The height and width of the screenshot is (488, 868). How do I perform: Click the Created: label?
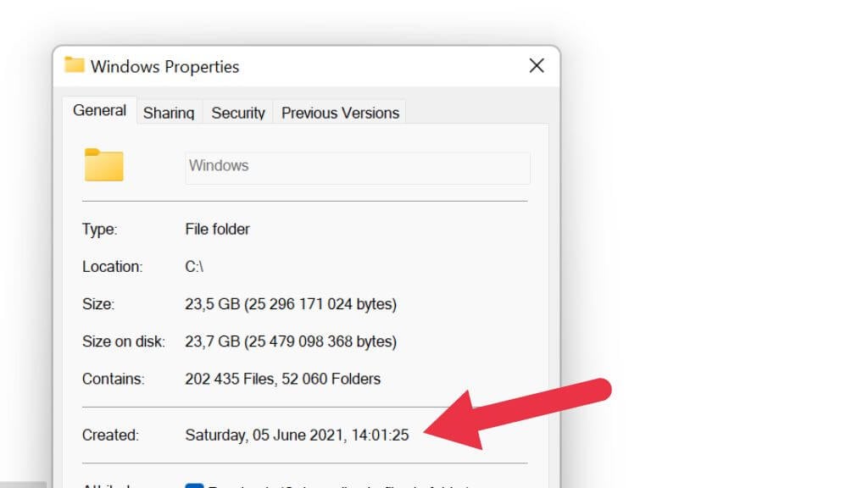click(x=110, y=435)
